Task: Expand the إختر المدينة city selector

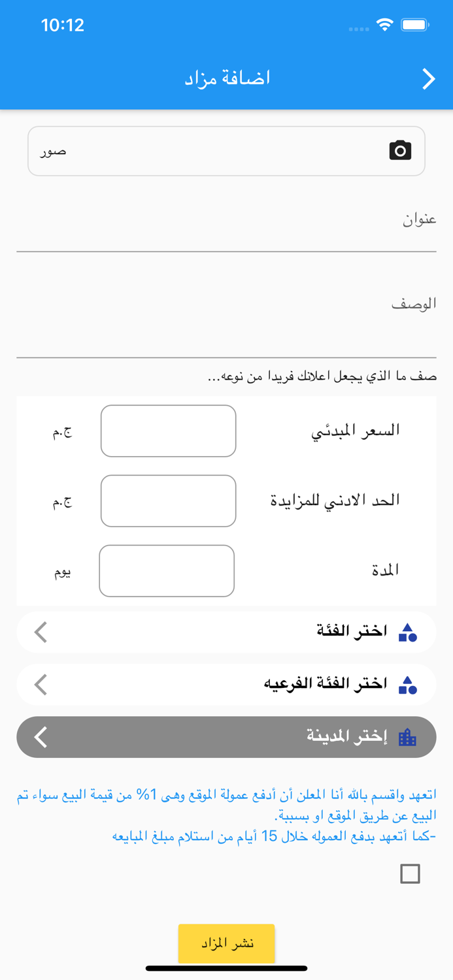Action: 226,736
